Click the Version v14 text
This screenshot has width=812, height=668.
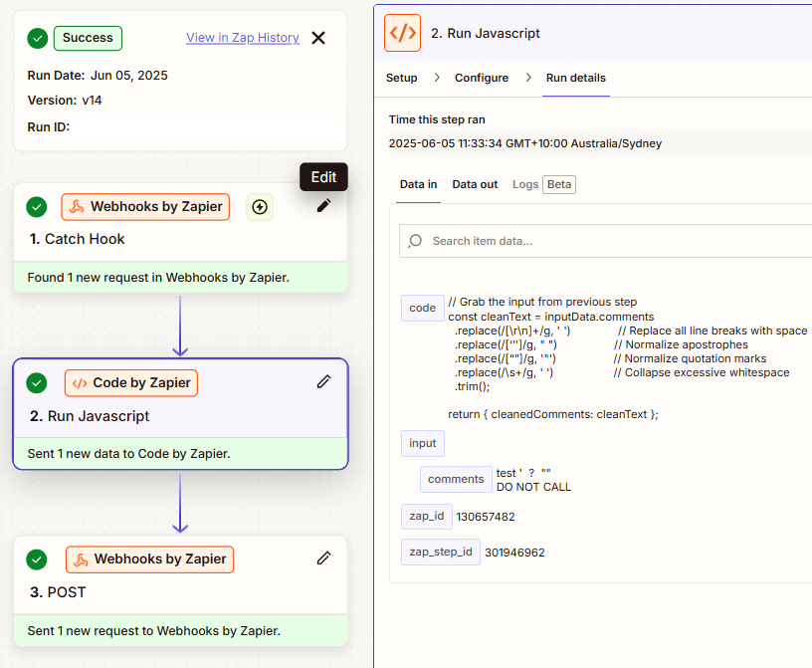[65, 101]
